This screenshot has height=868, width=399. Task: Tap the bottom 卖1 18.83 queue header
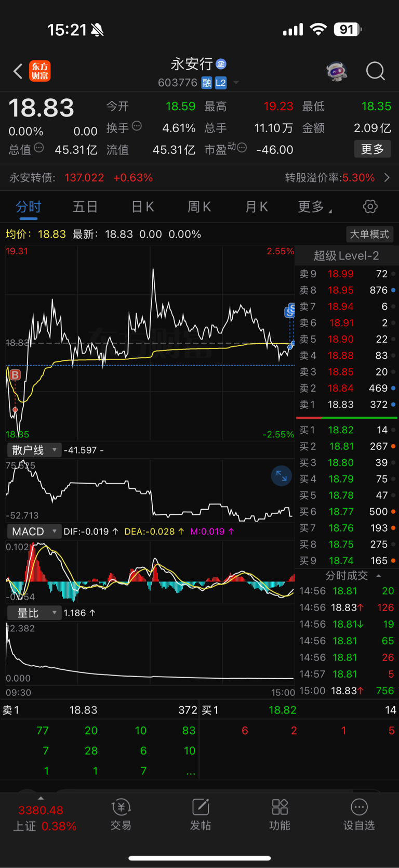100,710
